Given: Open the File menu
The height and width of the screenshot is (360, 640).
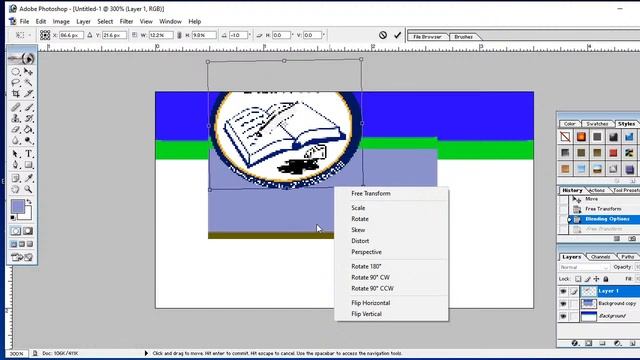Looking at the screenshot, I should [x=24, y=21].
